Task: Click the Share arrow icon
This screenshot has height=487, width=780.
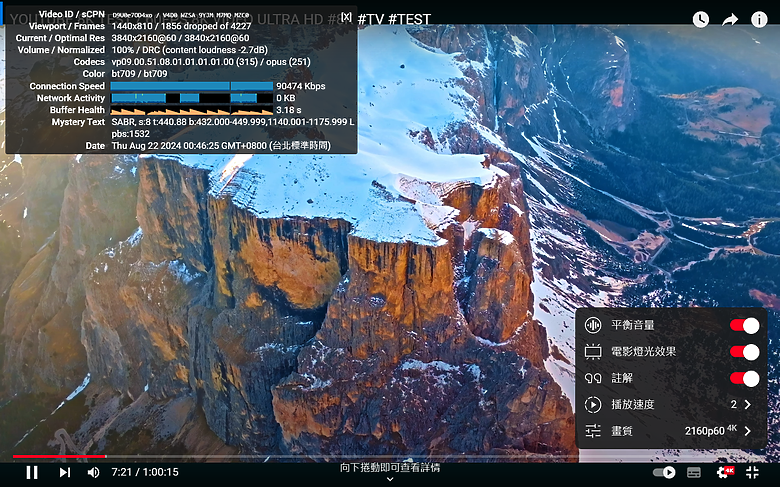Action: [x=730, y=20]
